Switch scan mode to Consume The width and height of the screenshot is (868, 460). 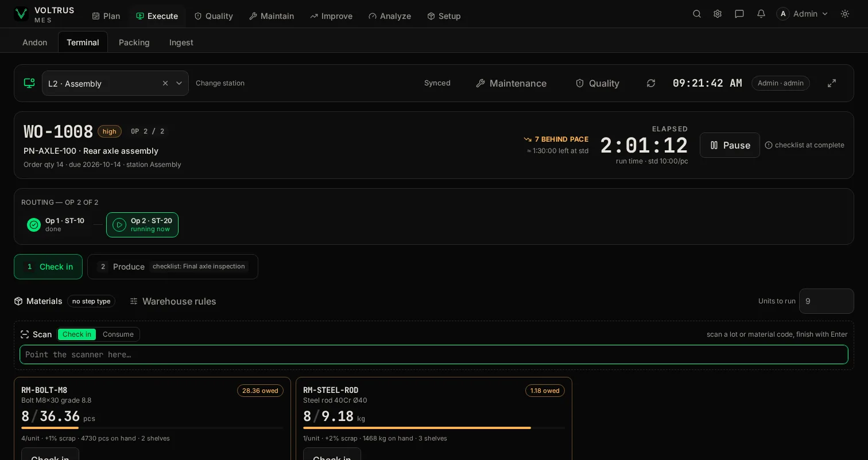coord(118,334)
